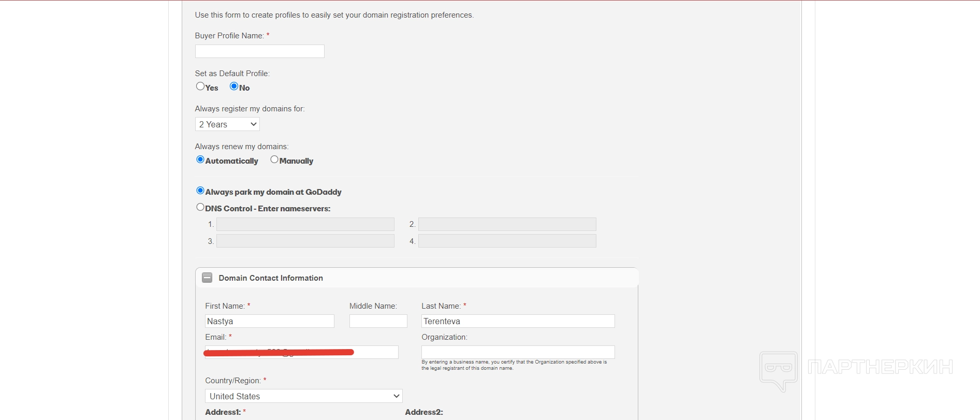Viewport: 980px width, 420px height.
Task: Click nameserver field number 2
Action: coord(507,224)
